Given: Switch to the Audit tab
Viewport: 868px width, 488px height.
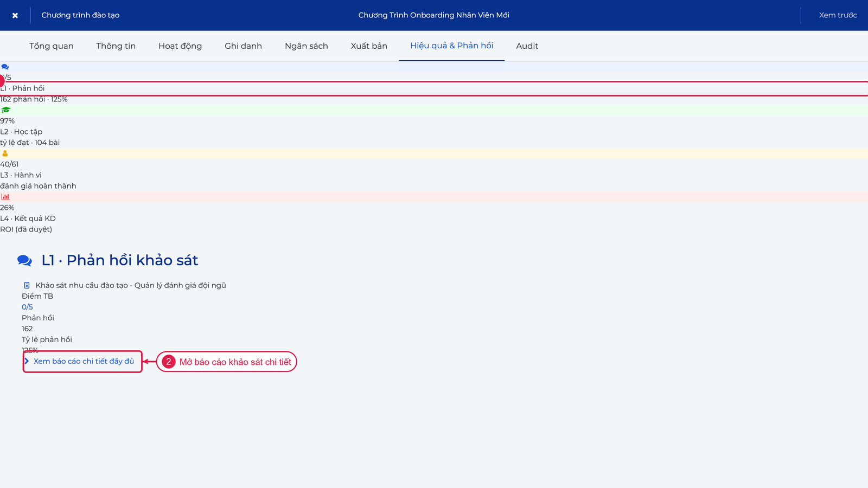Looking at the screenshot, I should [x=527, y=46].
